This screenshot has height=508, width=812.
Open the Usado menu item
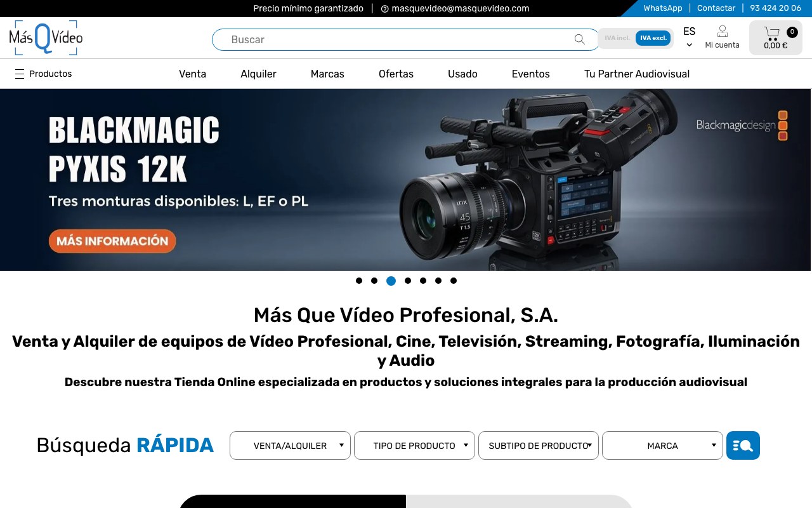(x=462, y=74)
